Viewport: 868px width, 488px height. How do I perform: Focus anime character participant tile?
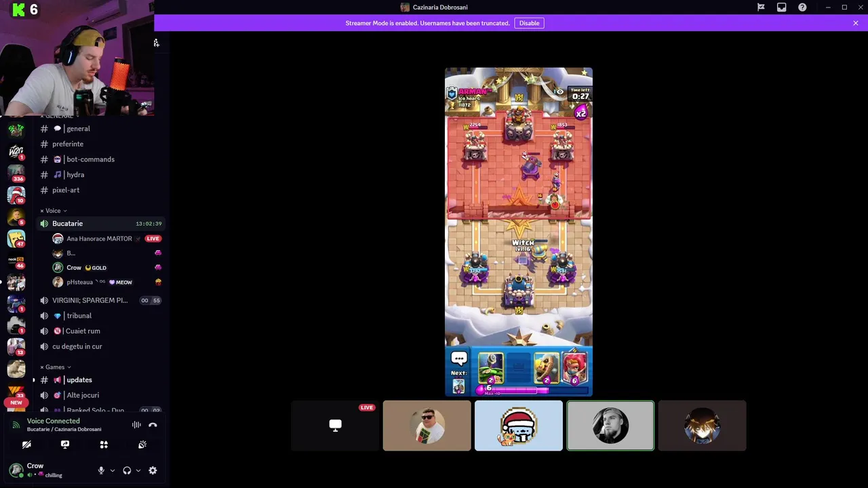click(x=702, y=426)
